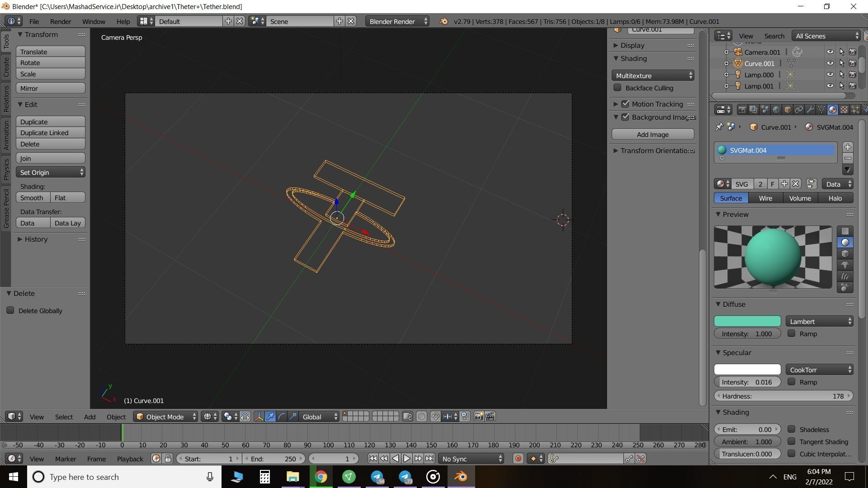The width and height of the screenshot is (868, 488).
Task: Switch to the Wire material type tab
Action: 765,198
